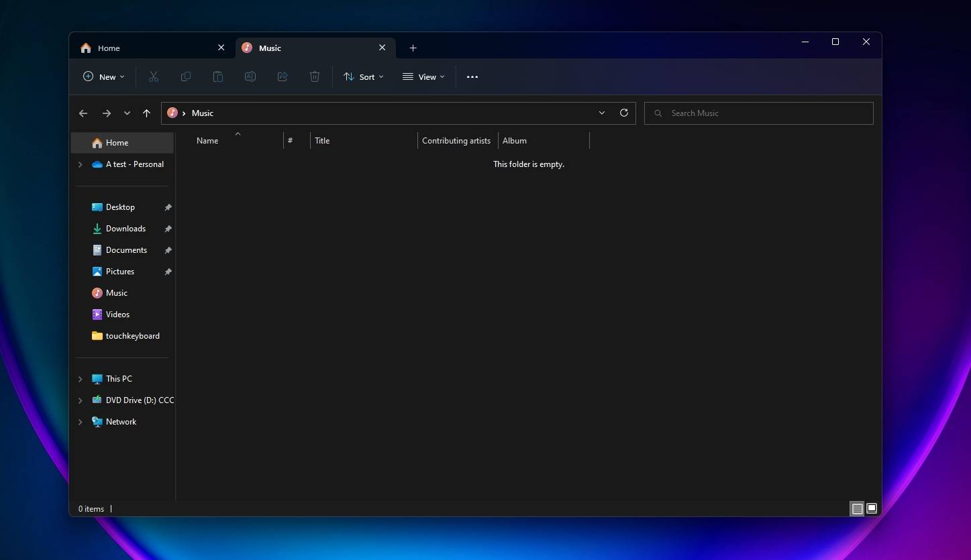The image size is (971, 560).
Task: Click the Delete icon in the toolbar
Action: pyautogui.click(x=315, y=76)
